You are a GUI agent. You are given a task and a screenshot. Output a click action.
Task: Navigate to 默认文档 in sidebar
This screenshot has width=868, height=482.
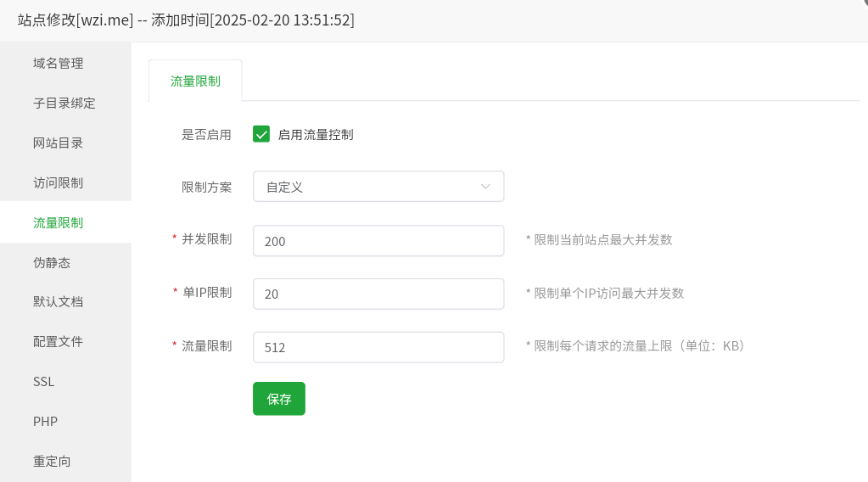(58, 301)
